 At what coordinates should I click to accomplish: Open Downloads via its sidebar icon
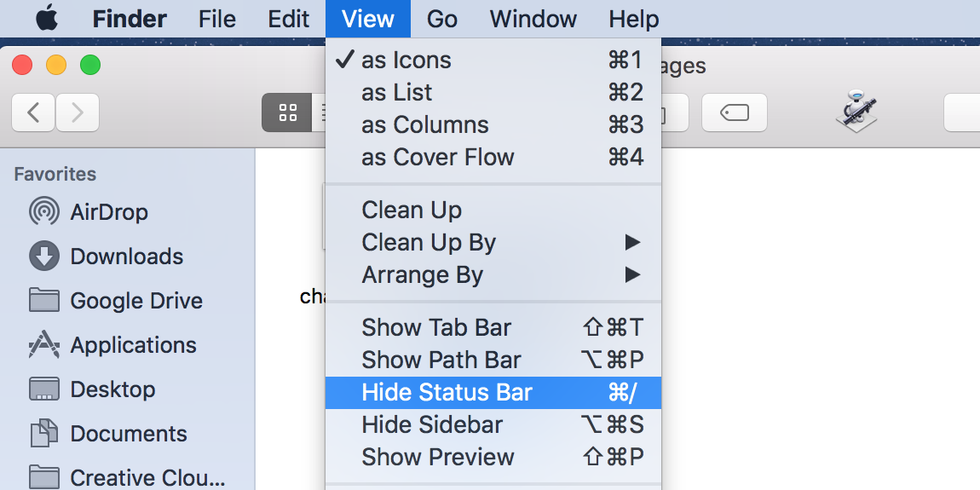pos(43,257)
